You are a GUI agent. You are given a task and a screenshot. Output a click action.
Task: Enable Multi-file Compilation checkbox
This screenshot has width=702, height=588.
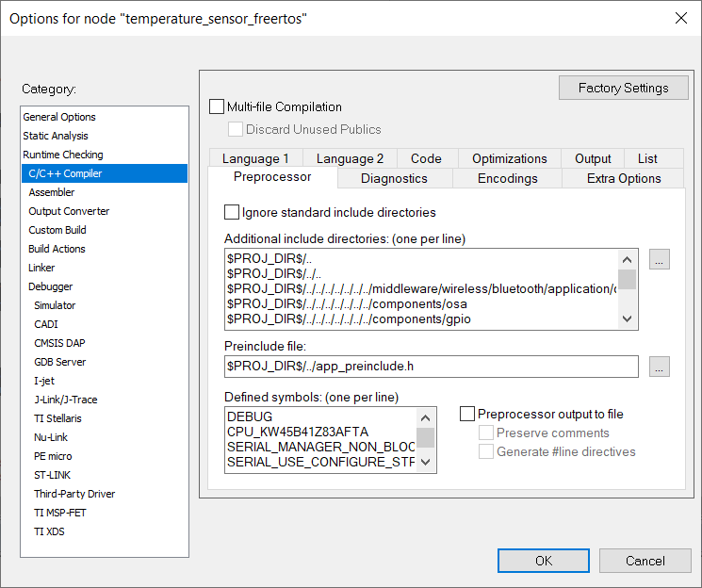coord(218,107)
